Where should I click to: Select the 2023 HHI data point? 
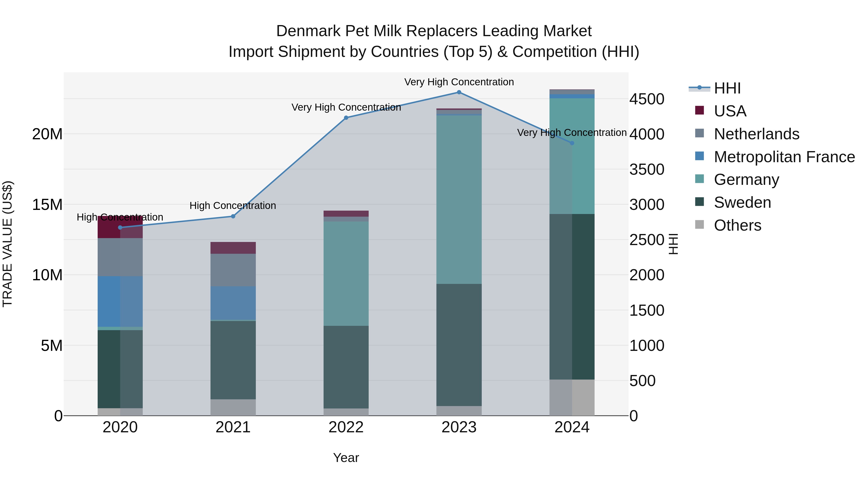click(459, 92)
